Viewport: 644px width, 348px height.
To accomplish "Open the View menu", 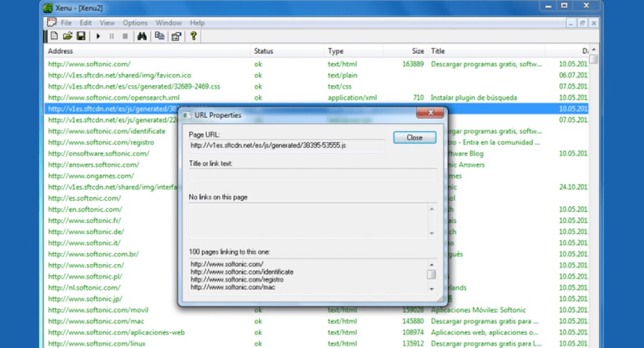I will click(x=106, y=23).
